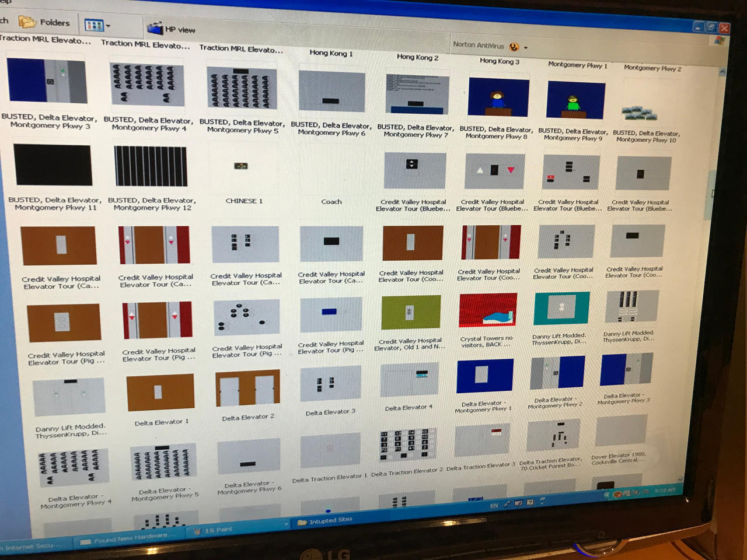Screen dimensions: 747x560
Task: Click the EN language indicator in taskbar
Action: point(494,506)
